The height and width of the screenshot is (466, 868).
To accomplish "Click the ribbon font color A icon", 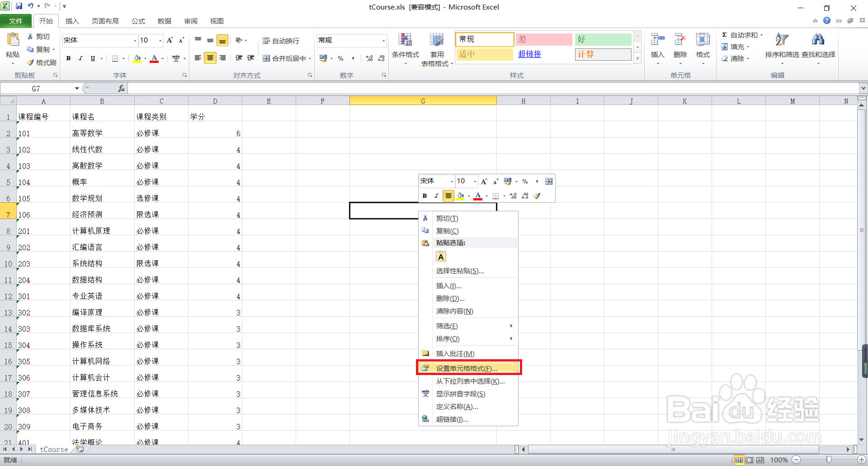I will point(154,58).
